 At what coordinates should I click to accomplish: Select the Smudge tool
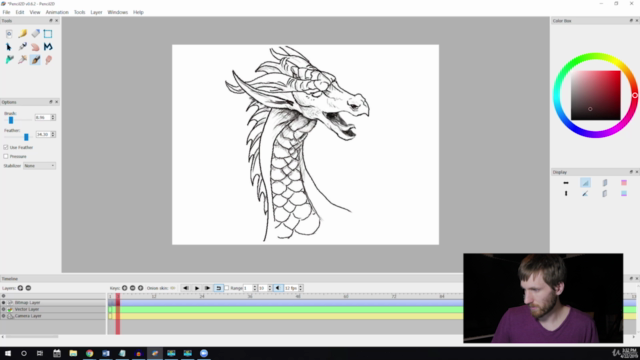pos(48,60)
